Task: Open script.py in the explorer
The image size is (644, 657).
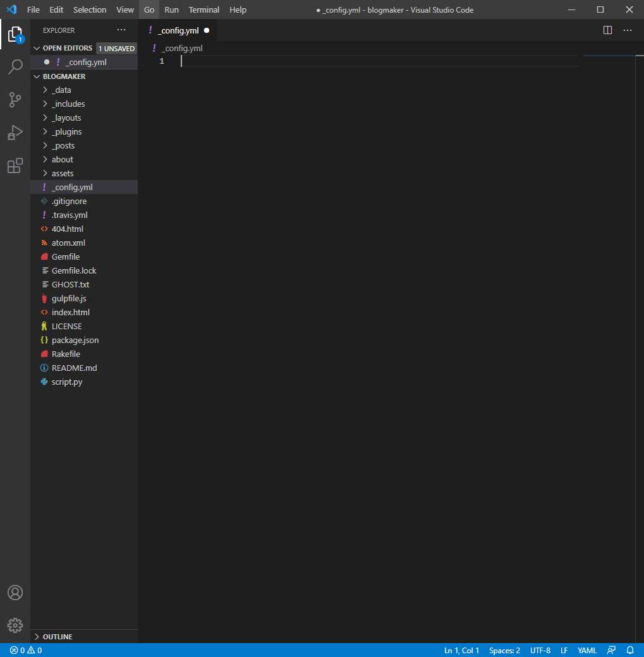Action: (x=84, y=382)
